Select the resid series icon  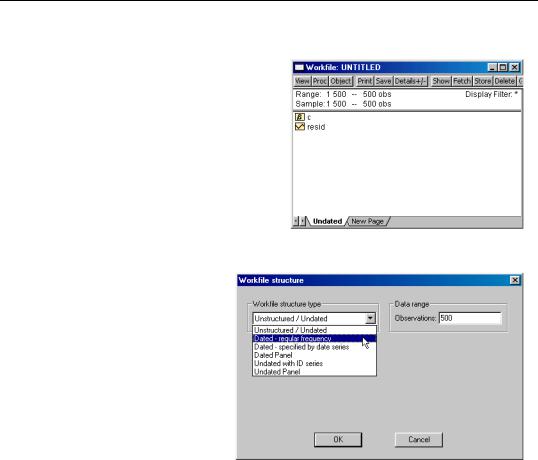pyautogui.click(x=300, y=127)
